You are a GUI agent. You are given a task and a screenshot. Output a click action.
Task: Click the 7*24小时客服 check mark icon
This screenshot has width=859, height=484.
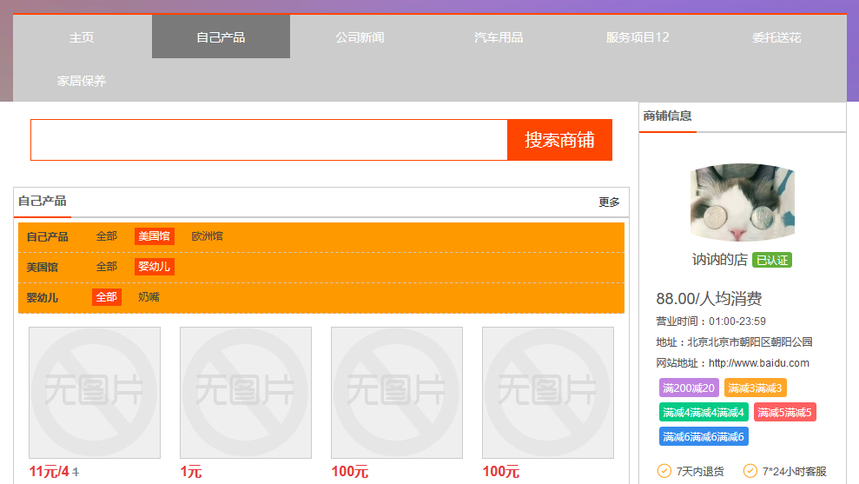tap(750, 471)
